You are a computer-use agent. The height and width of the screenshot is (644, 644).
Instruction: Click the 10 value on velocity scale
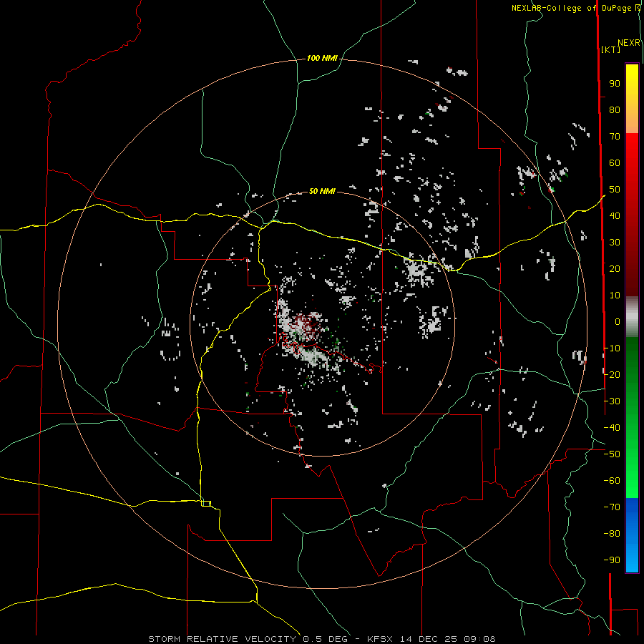click(615, 296)
